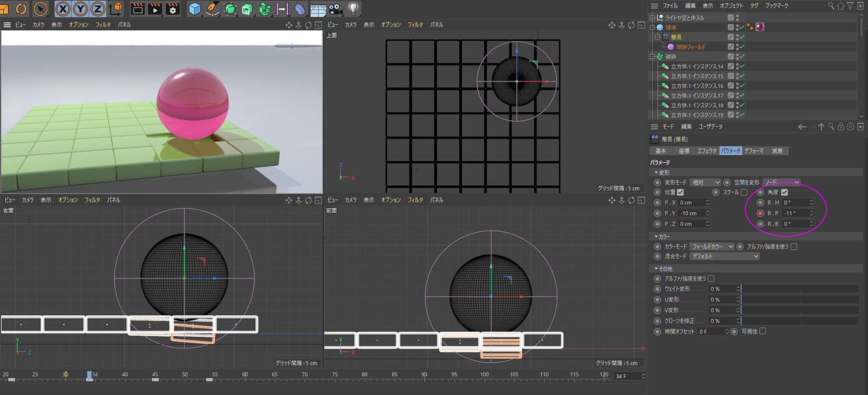The width and height of the screenshot is (868, 395).
Task: Open the オブジェクト menu in Object Manager
Action: pyautogui.click(x=731, y=5)
